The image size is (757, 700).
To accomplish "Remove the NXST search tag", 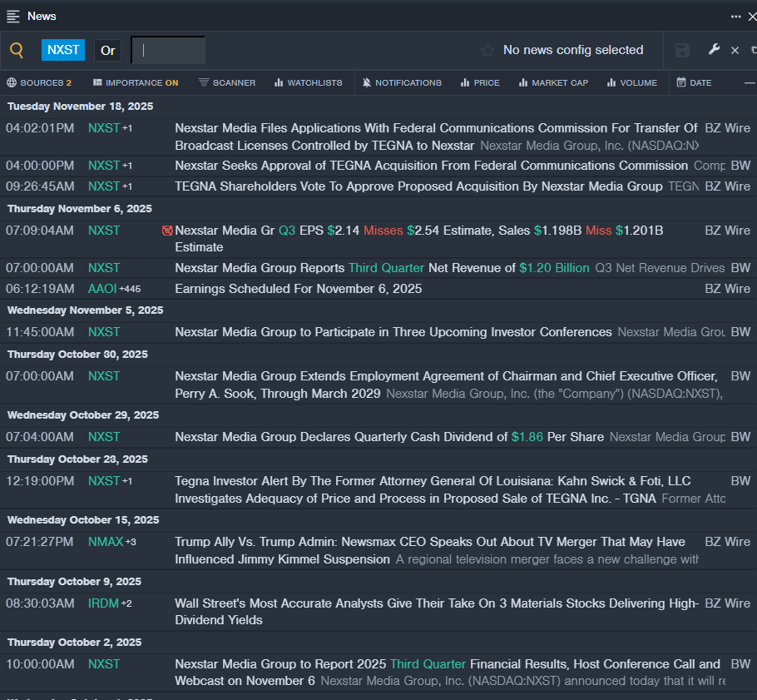I will click(63, 50).
